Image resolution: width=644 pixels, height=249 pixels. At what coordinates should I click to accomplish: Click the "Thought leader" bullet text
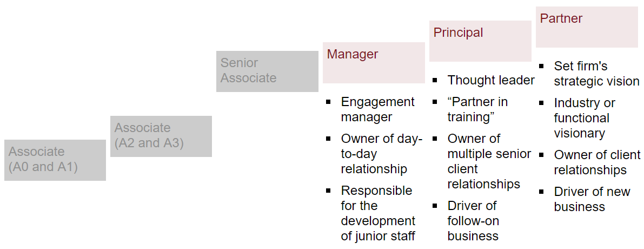[491, 81]
